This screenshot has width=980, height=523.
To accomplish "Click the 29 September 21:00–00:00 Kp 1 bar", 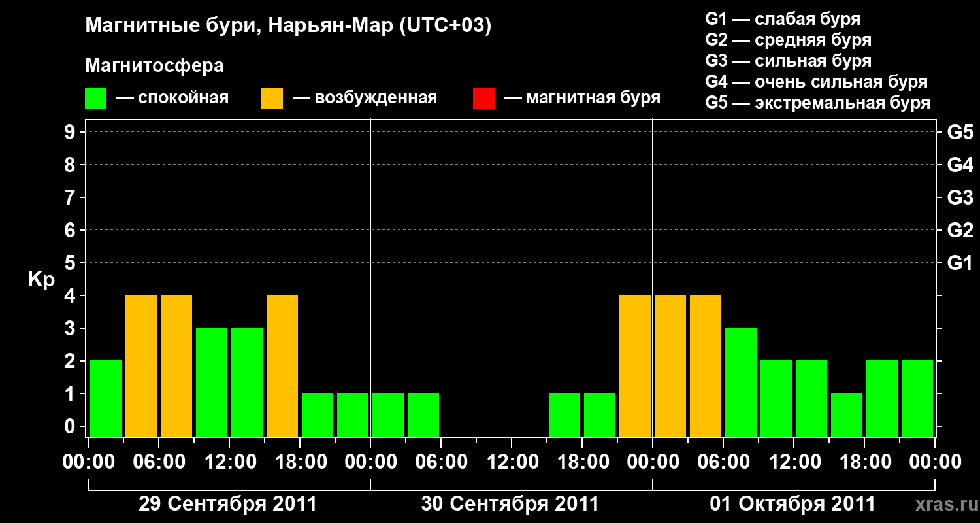I will pyautogui.click(x=353, y=414).
